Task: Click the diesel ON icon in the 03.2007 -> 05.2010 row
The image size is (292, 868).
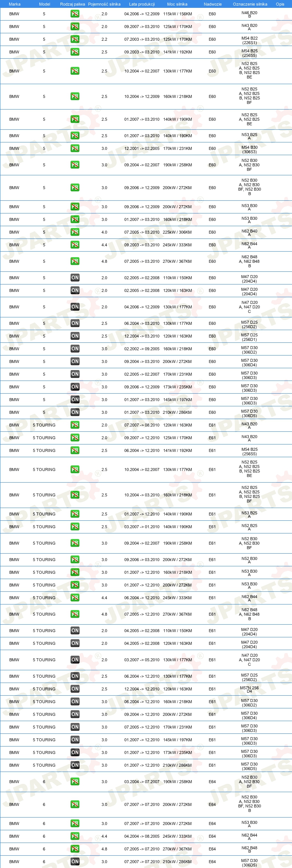Action: (x=75, y=660)
